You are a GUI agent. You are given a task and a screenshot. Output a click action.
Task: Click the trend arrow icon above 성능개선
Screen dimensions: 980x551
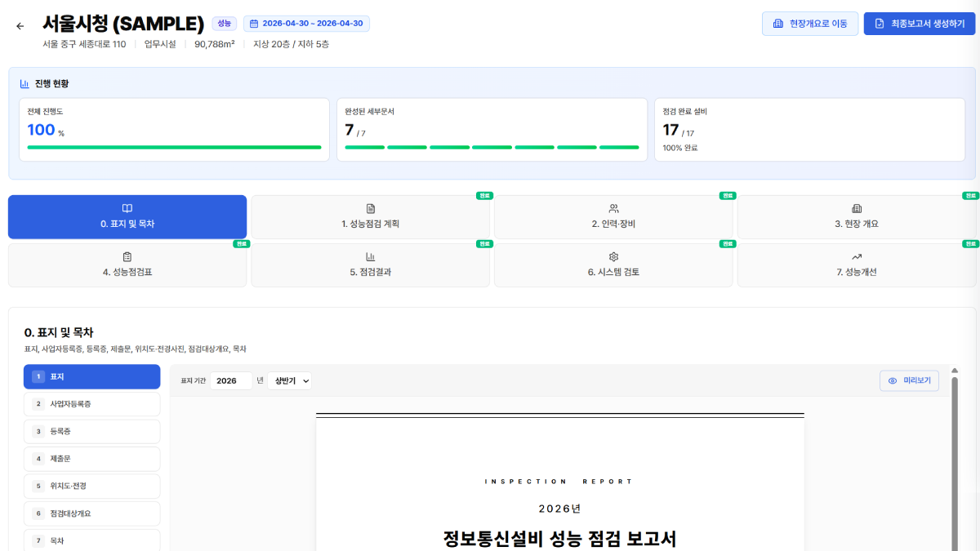pos(857,257)
